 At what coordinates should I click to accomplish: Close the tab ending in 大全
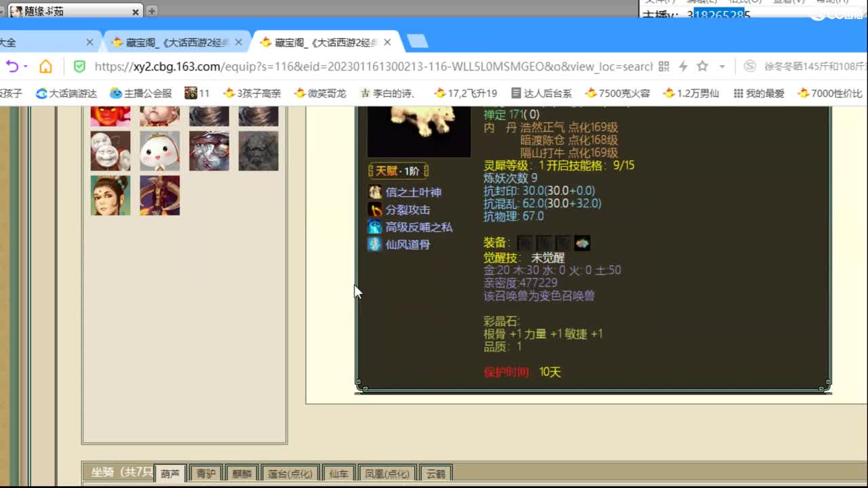(90, 42)
